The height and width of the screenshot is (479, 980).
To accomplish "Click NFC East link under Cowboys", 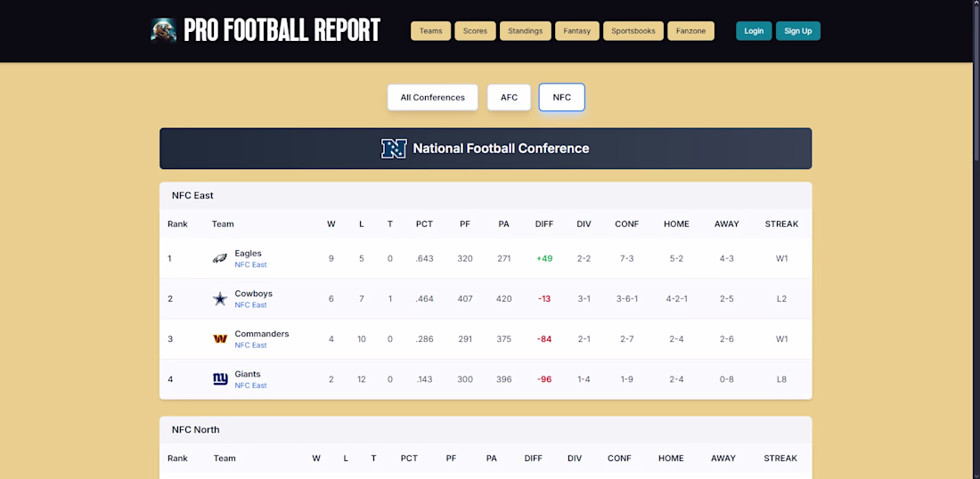I will point(250,305).
